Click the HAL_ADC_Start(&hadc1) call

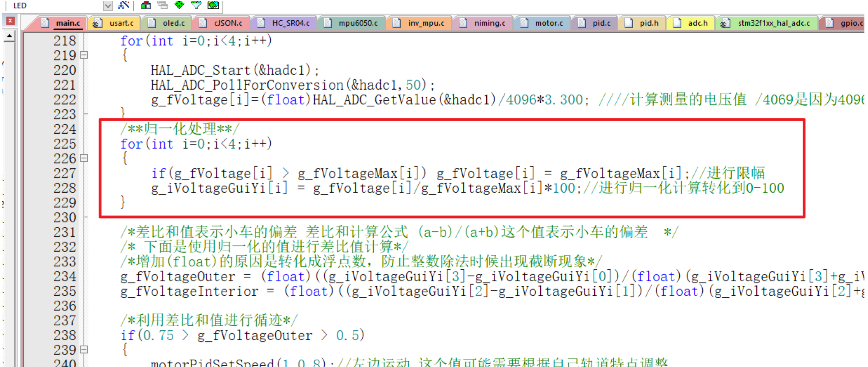click(x=235, y=70)
